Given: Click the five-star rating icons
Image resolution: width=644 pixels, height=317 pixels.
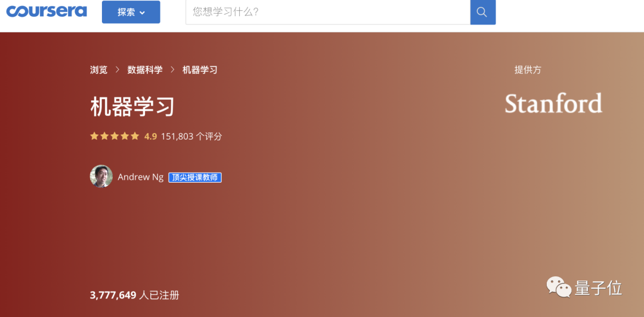Looking at the screenshot, I should 114,136.
